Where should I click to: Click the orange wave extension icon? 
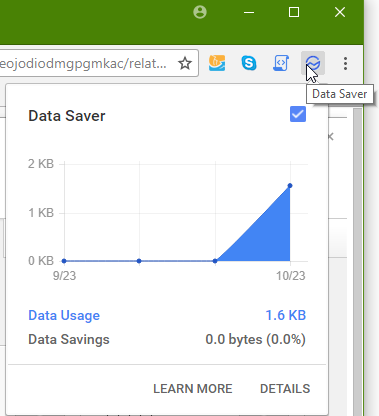pos(217,63)
